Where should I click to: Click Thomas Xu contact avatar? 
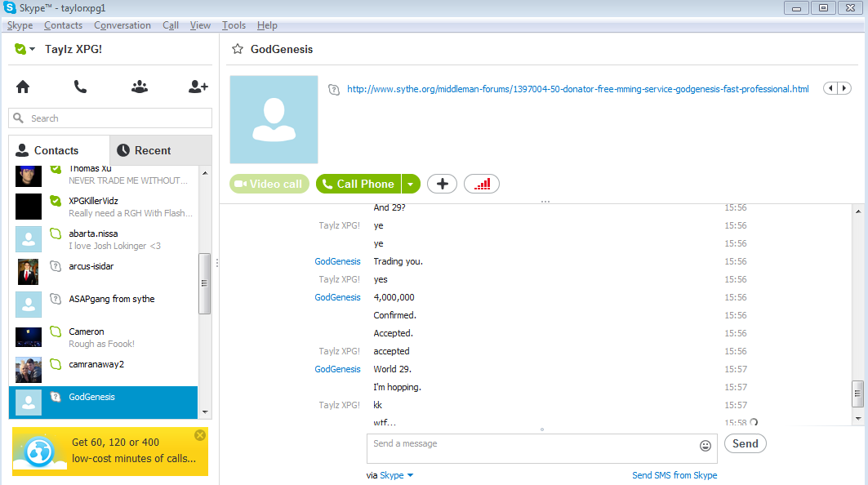pyautogui.click(x=29, y=176)
